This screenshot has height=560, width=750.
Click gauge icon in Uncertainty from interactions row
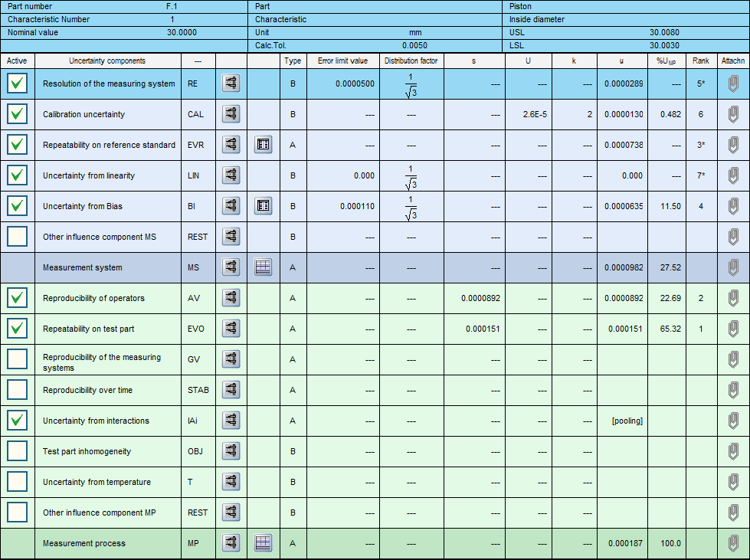[231, 420]
